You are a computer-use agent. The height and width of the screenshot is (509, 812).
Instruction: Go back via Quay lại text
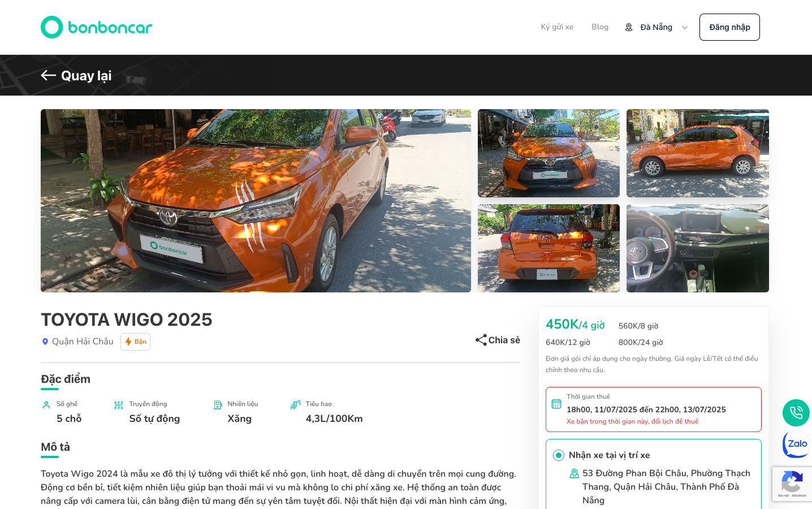click(x=86, y=76)
